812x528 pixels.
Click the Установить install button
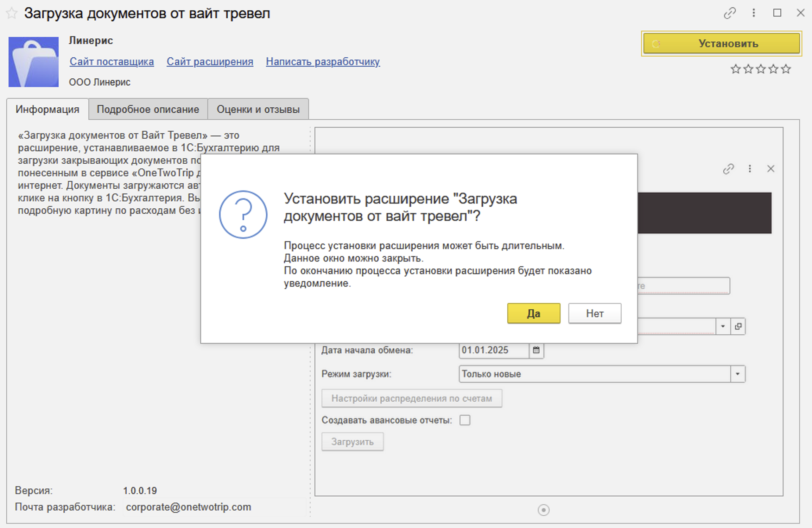pos(721,44)
